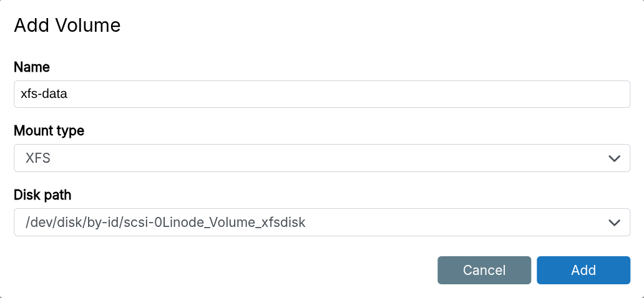Select the XFS value text
Image resolution: width=644 pixels, height=298 pixels.
[37, 158]
